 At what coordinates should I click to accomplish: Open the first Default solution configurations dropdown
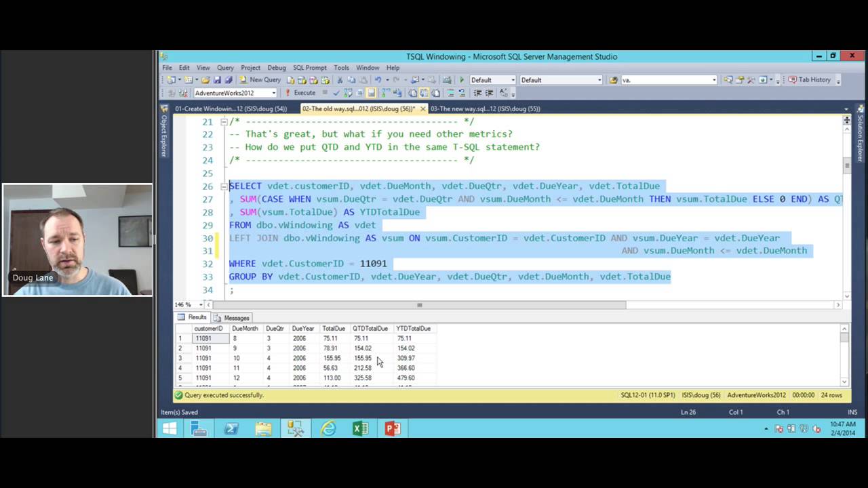click(512, 80)
